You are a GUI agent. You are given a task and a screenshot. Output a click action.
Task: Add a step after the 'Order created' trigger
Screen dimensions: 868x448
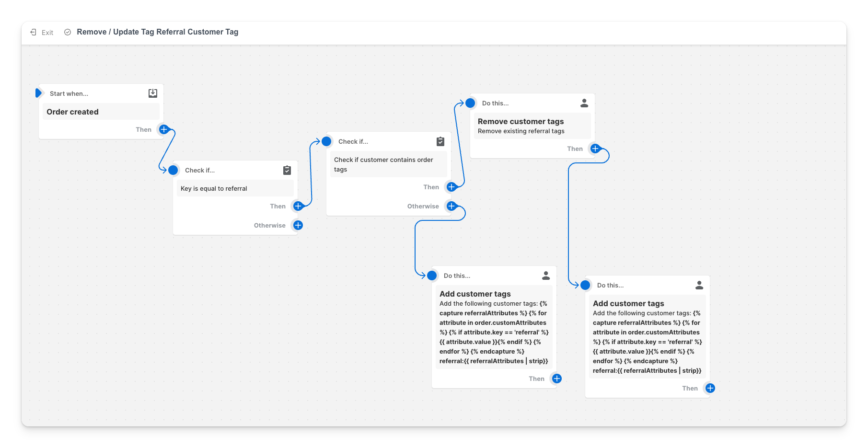tap(163, 129)
